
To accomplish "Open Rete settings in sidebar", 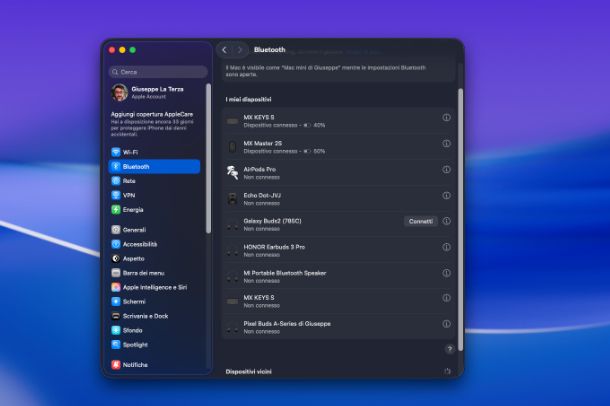I will [154, 181].
